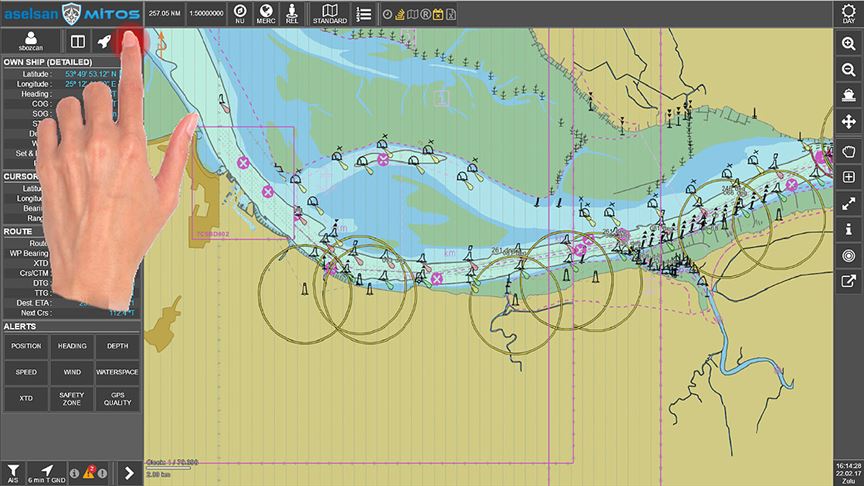864x486 pixels.
Task: Select the hand pan tool
Action: pyautogui.click(x=848, y=151)
